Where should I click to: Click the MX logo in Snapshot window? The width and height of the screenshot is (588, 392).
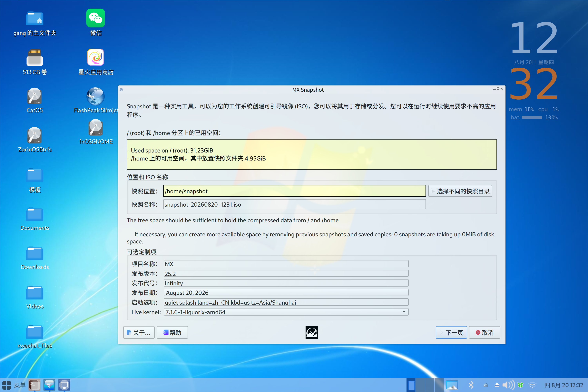coord(312,332)
